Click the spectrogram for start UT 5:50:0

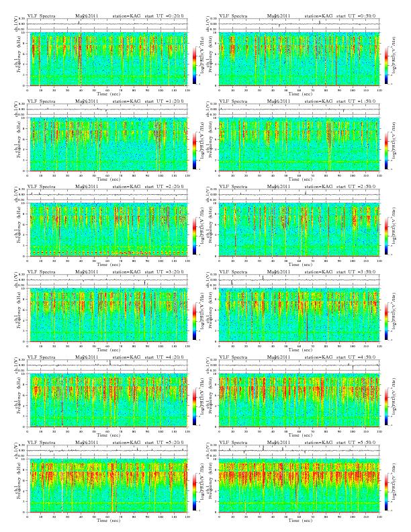click(x=299, y=486)
